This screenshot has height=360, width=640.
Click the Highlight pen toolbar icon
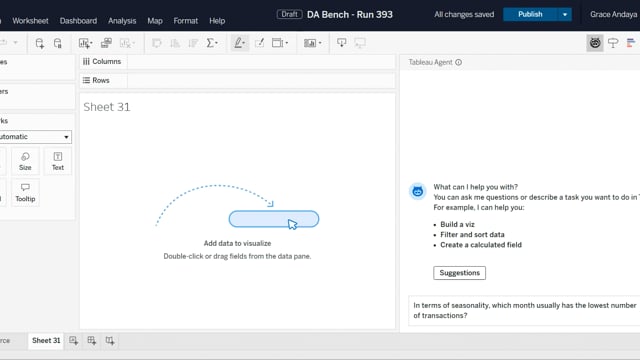pyautogui.click(x=238, y=43)
